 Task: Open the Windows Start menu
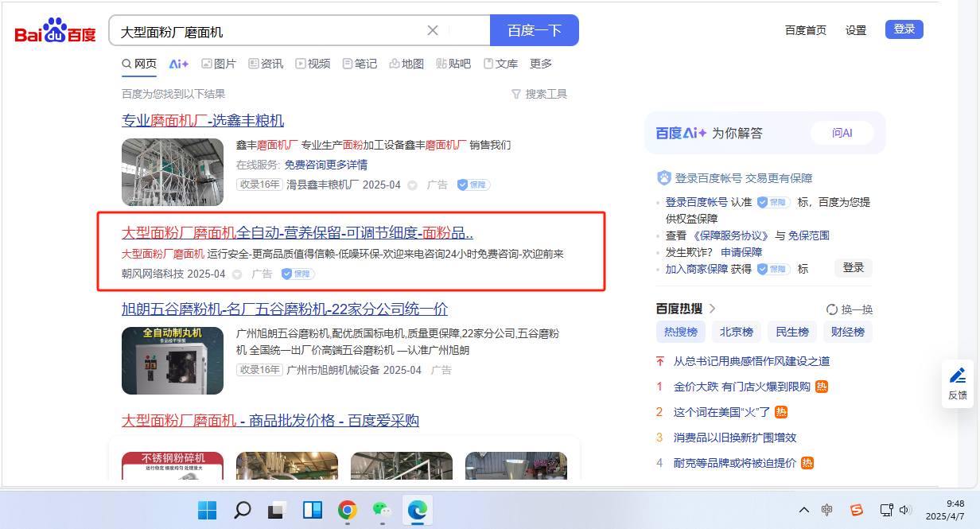click(207, 510)
